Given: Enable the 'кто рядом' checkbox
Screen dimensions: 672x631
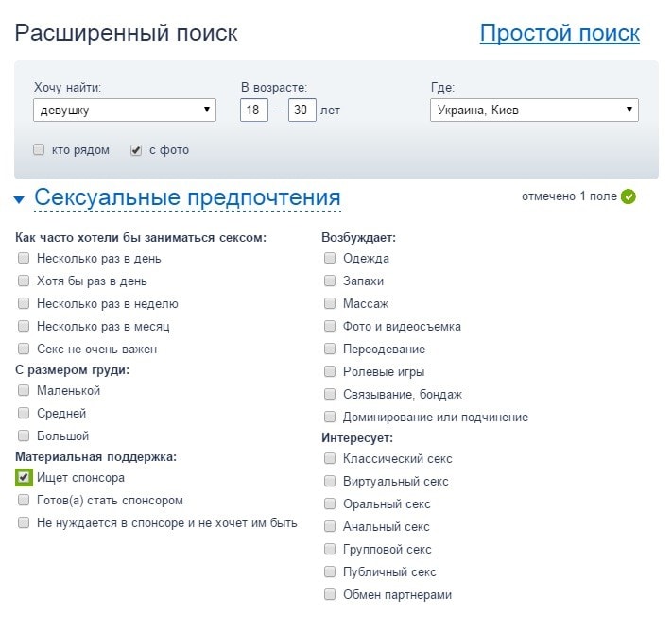Looking at the screenshot, I should (x=39, y=149).
